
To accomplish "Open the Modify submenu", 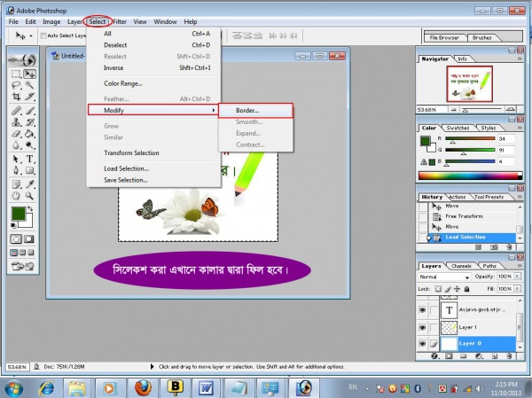I will [x=153, y=110].
